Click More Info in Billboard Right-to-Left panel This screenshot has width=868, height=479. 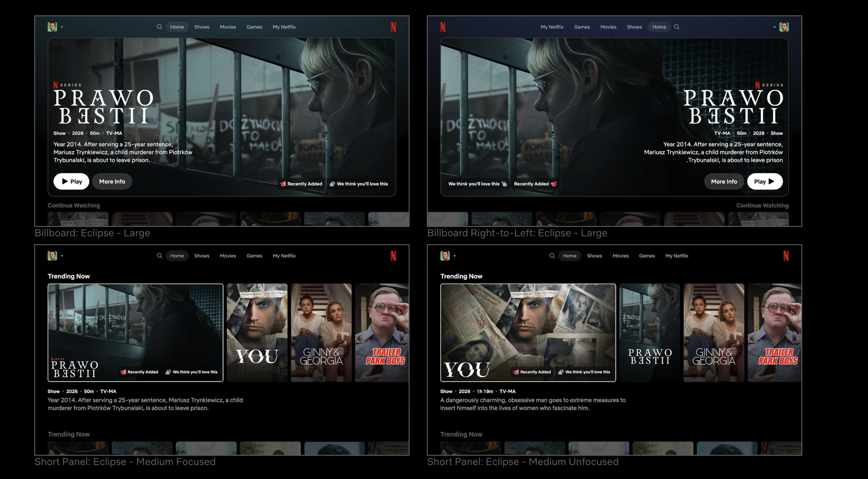point(724,181)
